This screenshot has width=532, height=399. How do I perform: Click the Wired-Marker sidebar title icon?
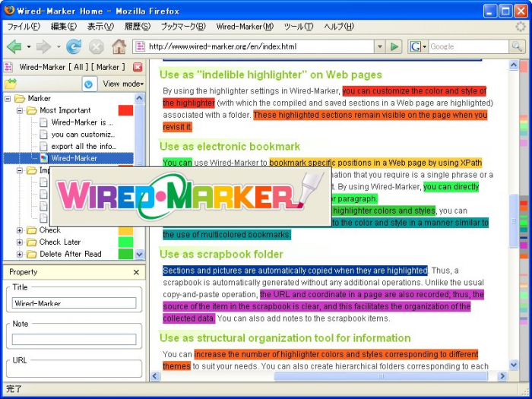click(8, 67)
